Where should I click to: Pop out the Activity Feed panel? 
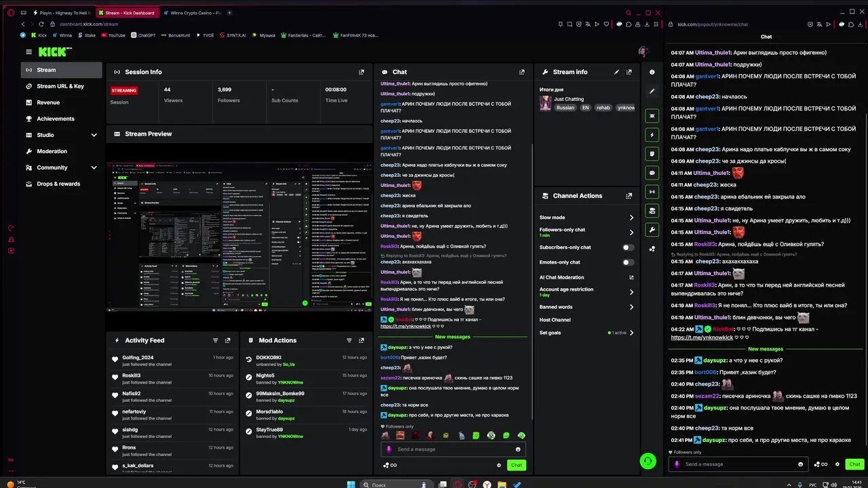pyautogui.click(x=228, y=340)
